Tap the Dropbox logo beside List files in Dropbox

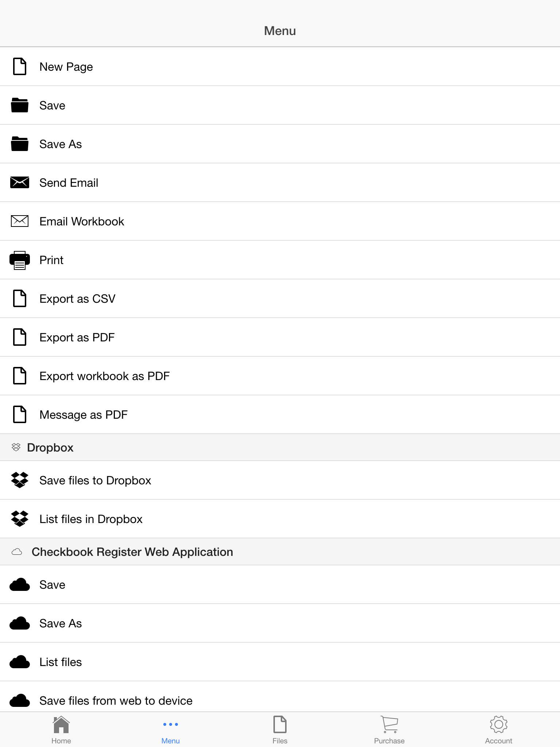[20, 519]
